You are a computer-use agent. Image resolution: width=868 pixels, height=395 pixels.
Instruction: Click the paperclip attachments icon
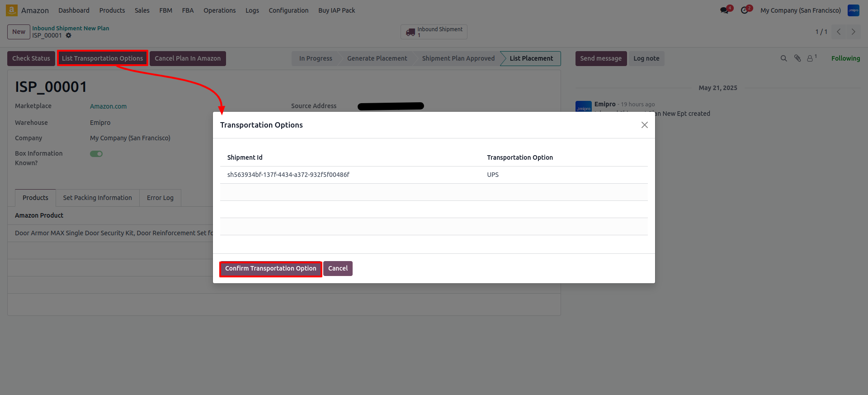797,58
